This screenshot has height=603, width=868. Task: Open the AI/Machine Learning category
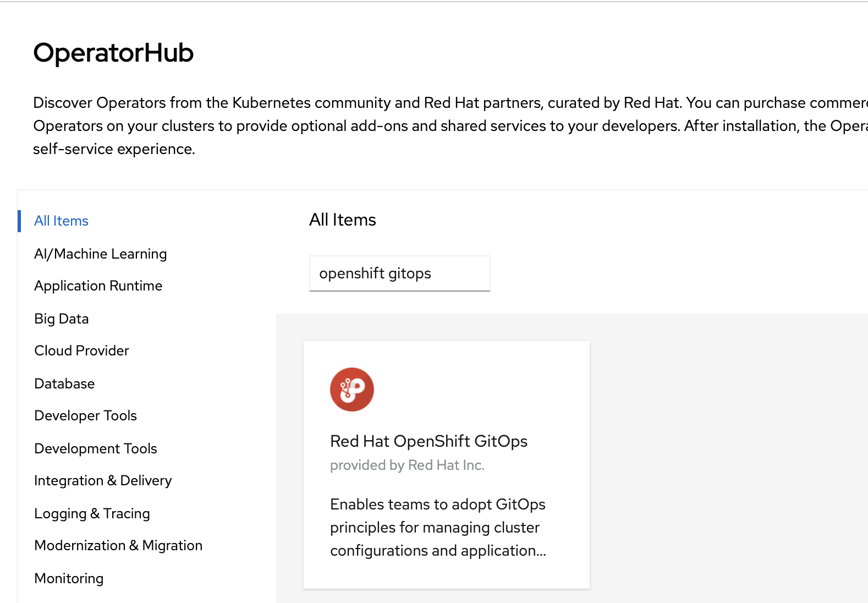click(100, 254)
